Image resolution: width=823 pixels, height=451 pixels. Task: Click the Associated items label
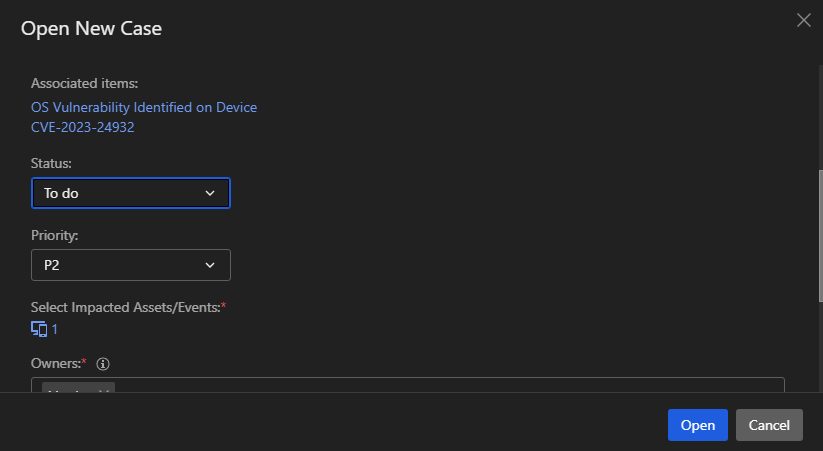(84, 83)
